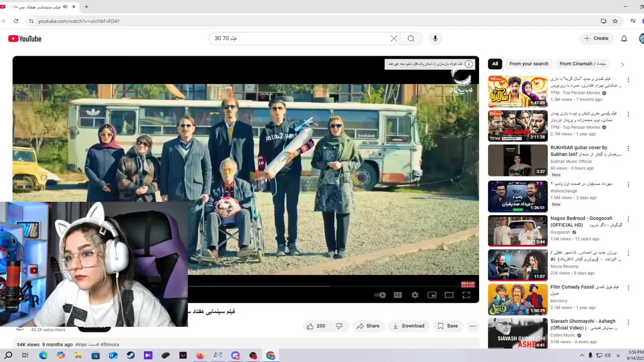Viewport: 644px width, 362px height.
Task: Open the Subhan Music Official channel name
Action: (x=571, y=161)
